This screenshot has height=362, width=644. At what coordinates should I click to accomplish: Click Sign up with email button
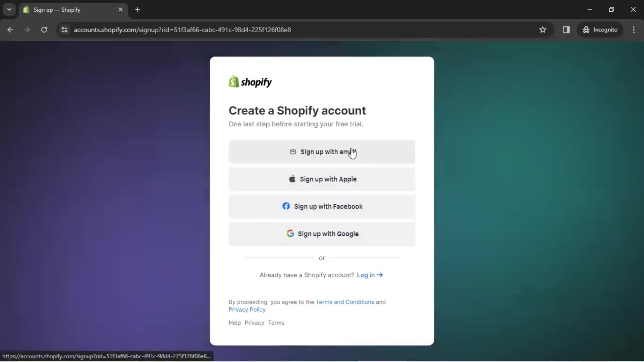click(322, 152)
